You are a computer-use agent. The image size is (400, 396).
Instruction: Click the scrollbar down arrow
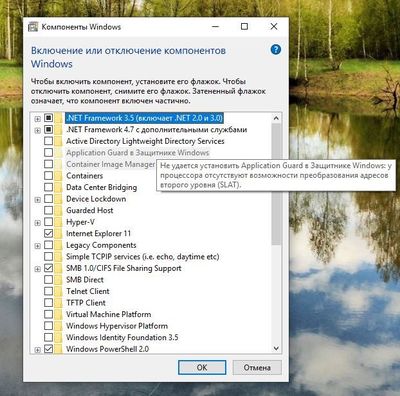point(276,348)
